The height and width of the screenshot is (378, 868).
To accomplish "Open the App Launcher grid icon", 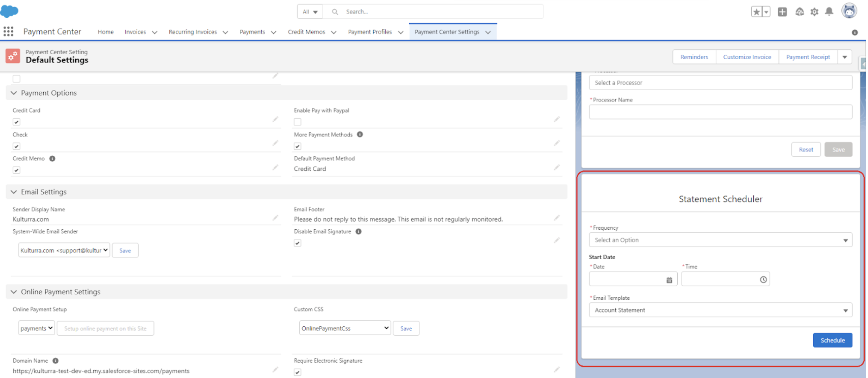I will tap(8, 32).
